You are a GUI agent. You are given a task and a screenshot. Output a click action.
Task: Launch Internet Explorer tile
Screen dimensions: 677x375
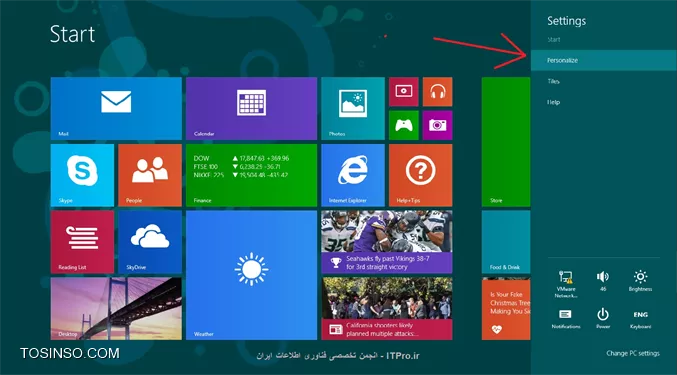(353, 175)
